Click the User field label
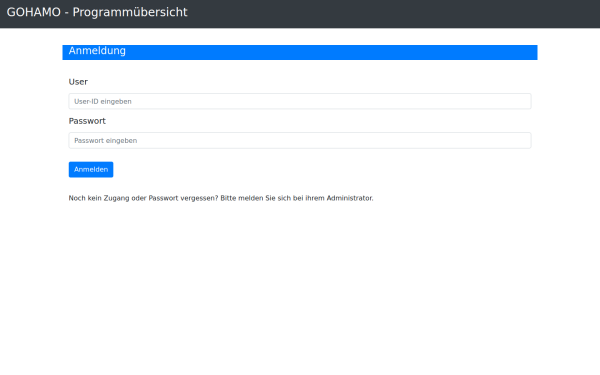The height and width of the screenshot is (375, 600). point(78,82)
